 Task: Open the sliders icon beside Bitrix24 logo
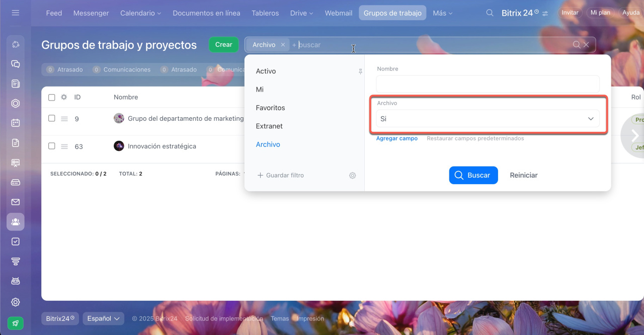545,14
